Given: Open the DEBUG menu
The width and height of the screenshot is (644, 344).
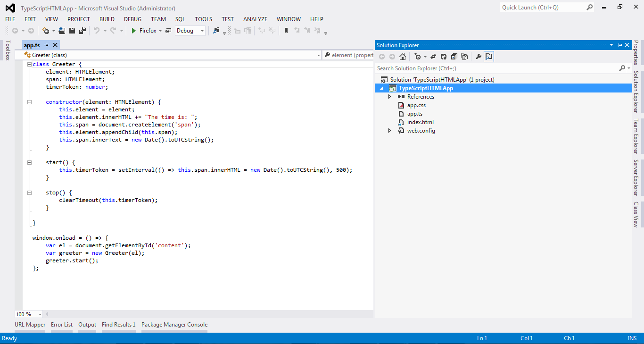Looking at the screenshot, I should [x=132, y=19].
